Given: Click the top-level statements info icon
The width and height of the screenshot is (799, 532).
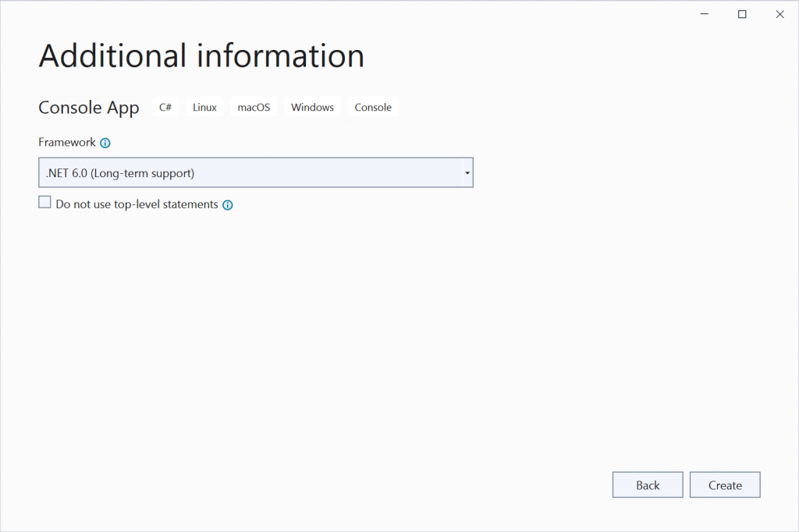Looking at the screenshot, I should (228, 205).
